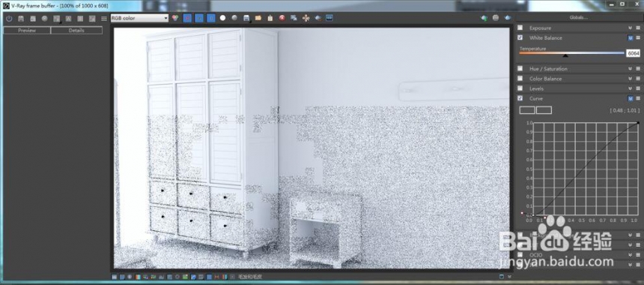The image size is (644, 285).
Task: Uncheck the Curve checkbox
Action: coord(520,98)
